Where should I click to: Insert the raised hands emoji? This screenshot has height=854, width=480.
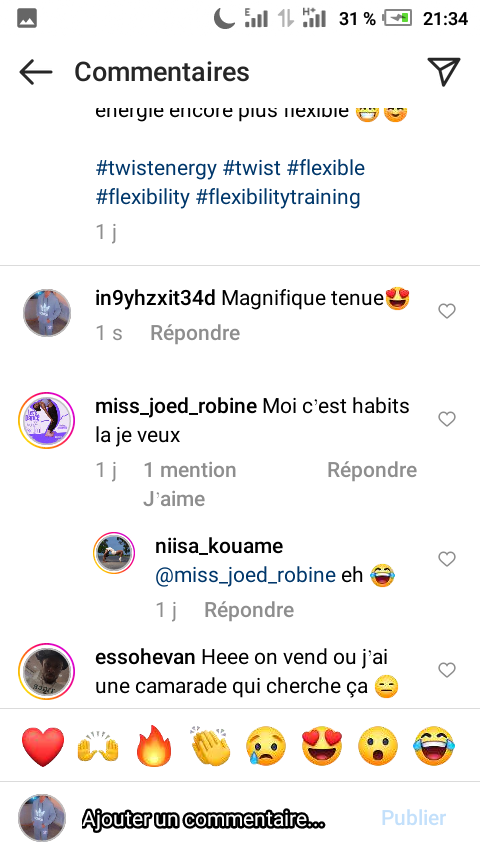98,747
